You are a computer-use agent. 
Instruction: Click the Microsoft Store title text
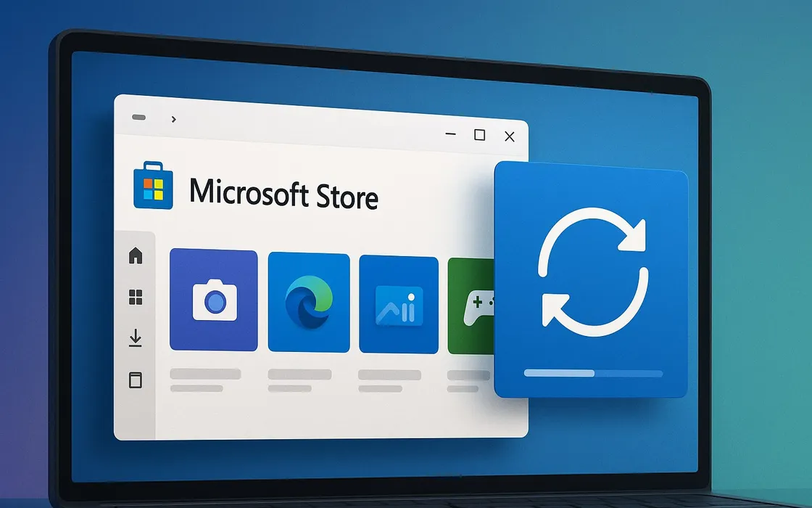(x=283, y=194)
